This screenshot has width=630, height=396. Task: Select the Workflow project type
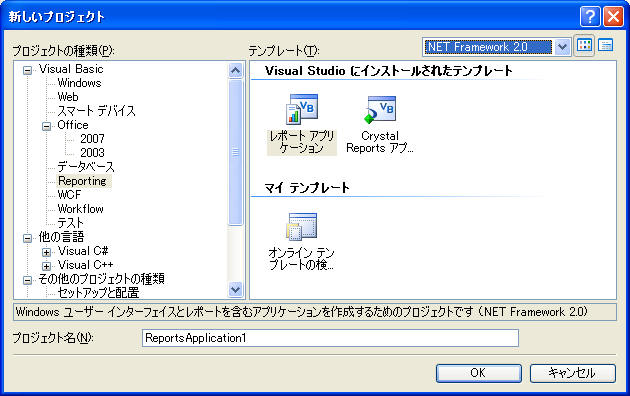(80, 209)
